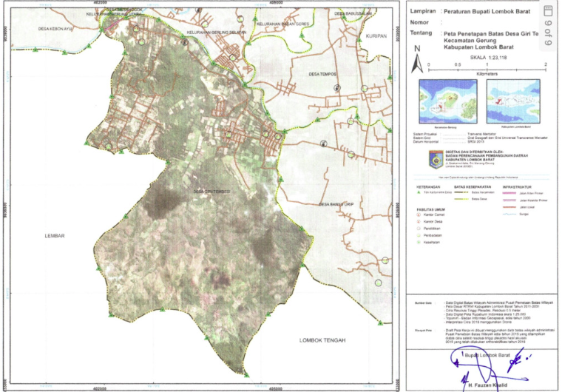Click the Jalan Arteri Primer line swatch

point(509,193)
